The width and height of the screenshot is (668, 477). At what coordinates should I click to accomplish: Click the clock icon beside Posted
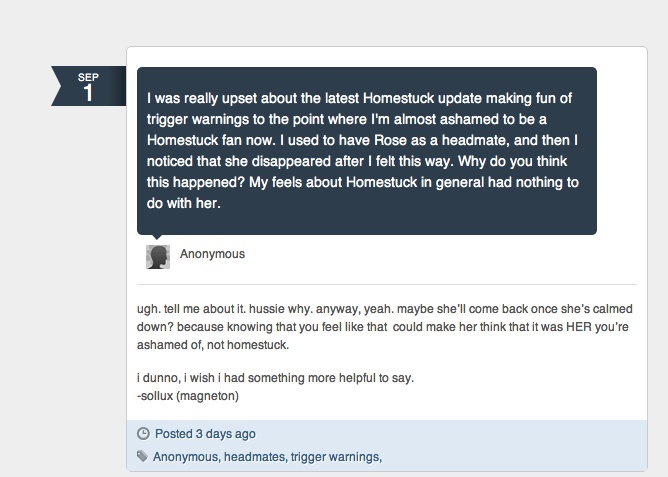143,434
